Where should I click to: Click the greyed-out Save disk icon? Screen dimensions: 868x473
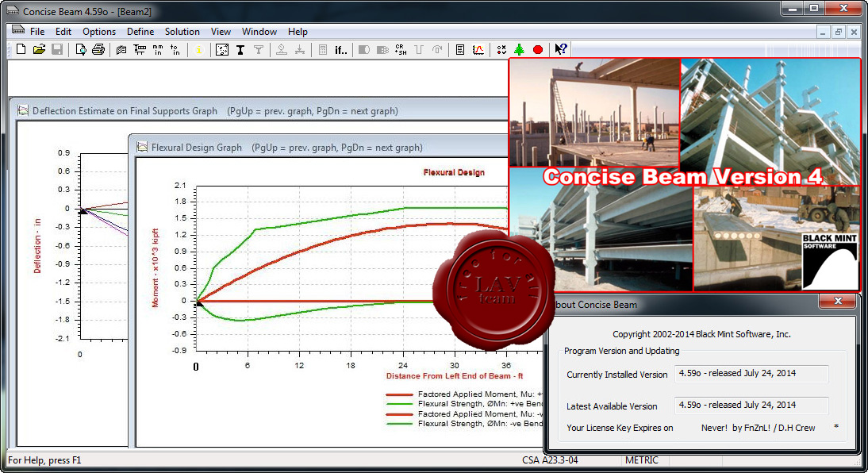tap(57, 49)
